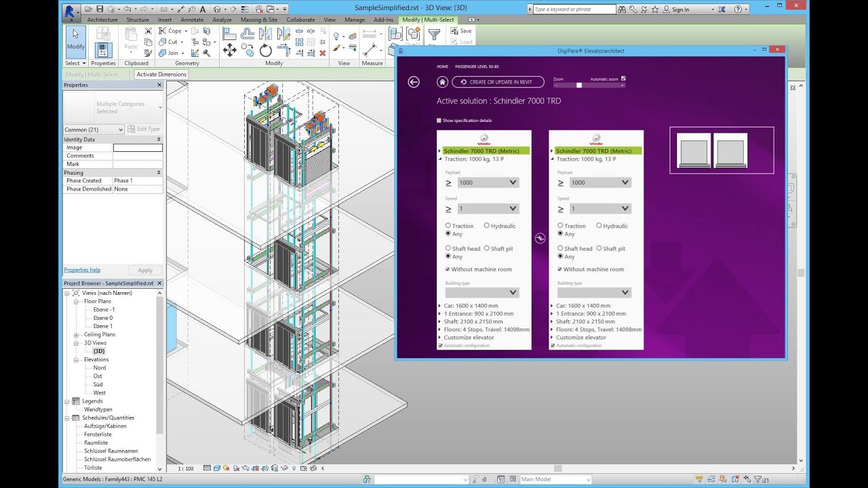Click the Image property input field
Viewport: 868px width, 488px height.
[138, 147]
